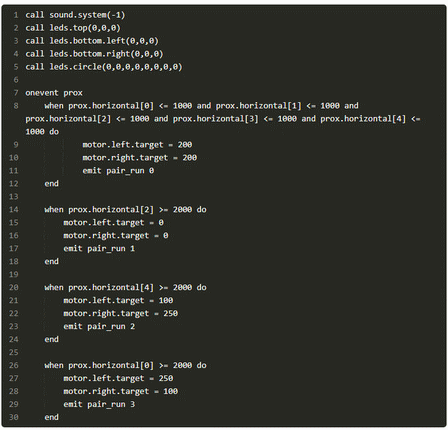
Task: Click the 'emit pair_run 3' statement
Action: tap(99, 405)
